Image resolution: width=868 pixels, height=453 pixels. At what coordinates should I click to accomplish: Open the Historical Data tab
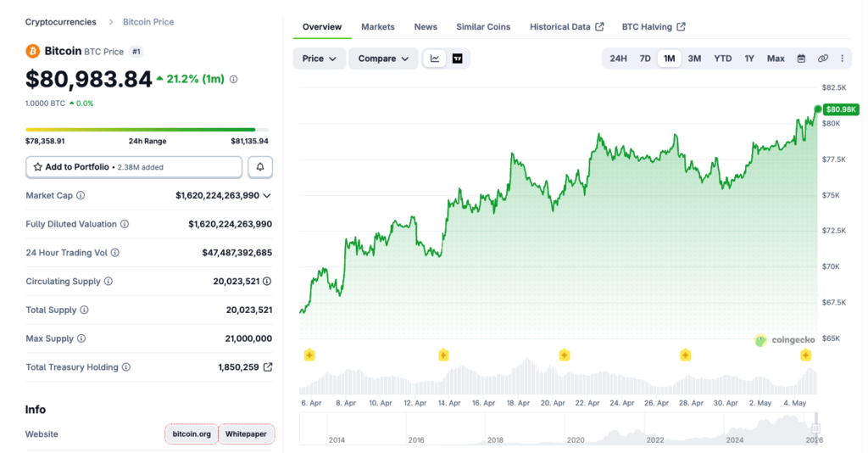pyautogui.click(x=566, y=26)
